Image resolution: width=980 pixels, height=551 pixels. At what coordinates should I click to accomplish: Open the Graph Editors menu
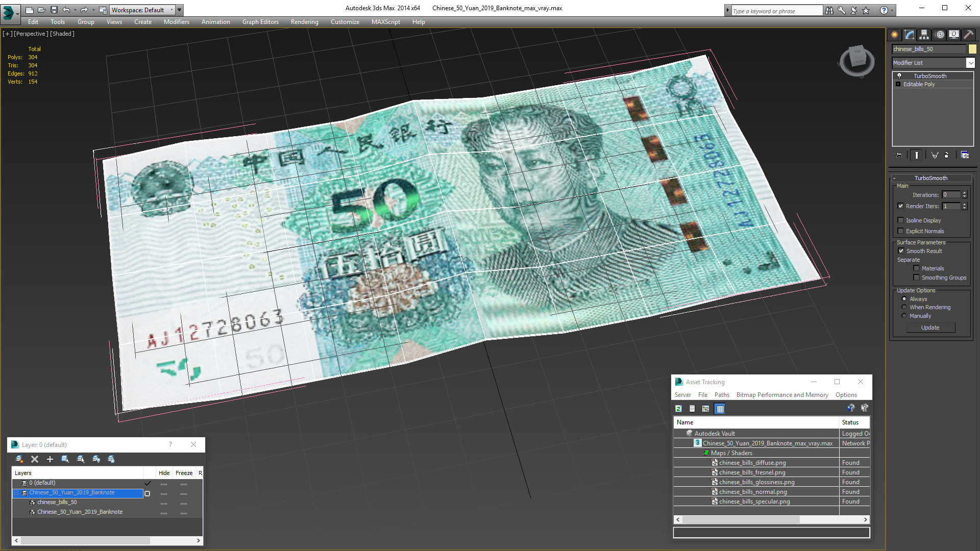(260, 22)
